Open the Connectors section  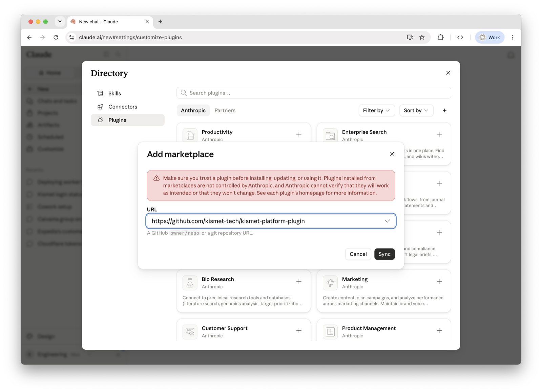[x=128, y=107]
